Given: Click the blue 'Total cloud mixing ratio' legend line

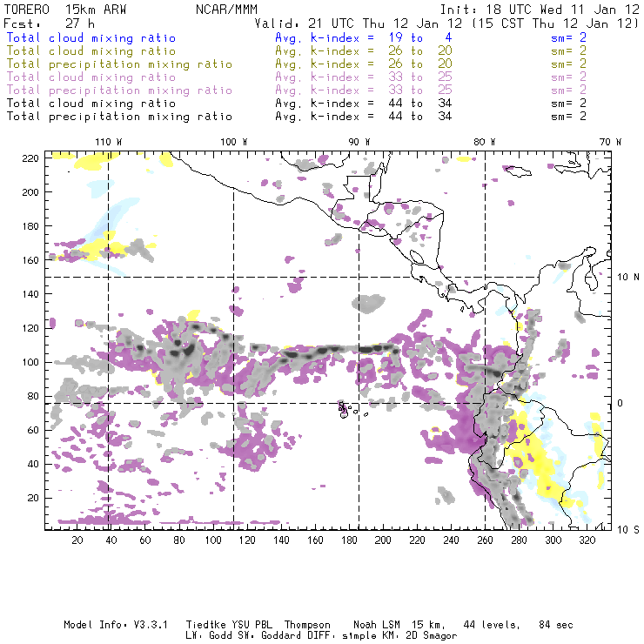Looking at the screenshot, I should [91, 37].
